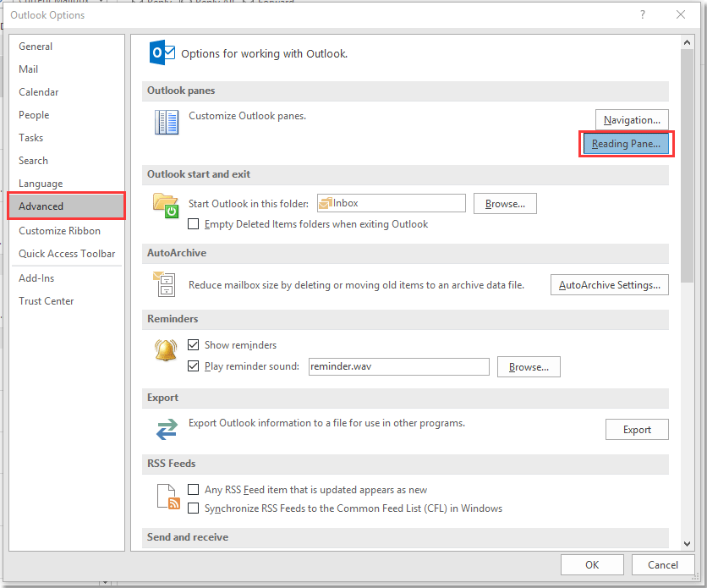Click the Inbox start folder text field
Viewport: 707px width, 588px height.
pos(391,203)
